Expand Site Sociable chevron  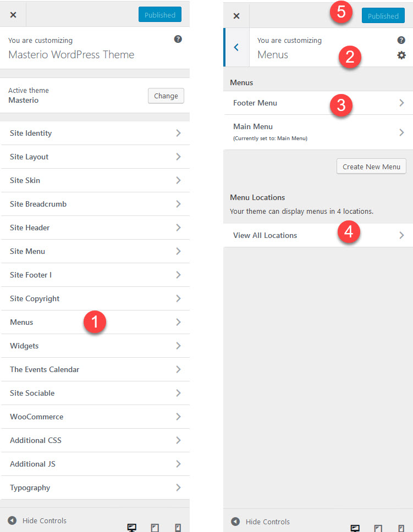(178, 393)
